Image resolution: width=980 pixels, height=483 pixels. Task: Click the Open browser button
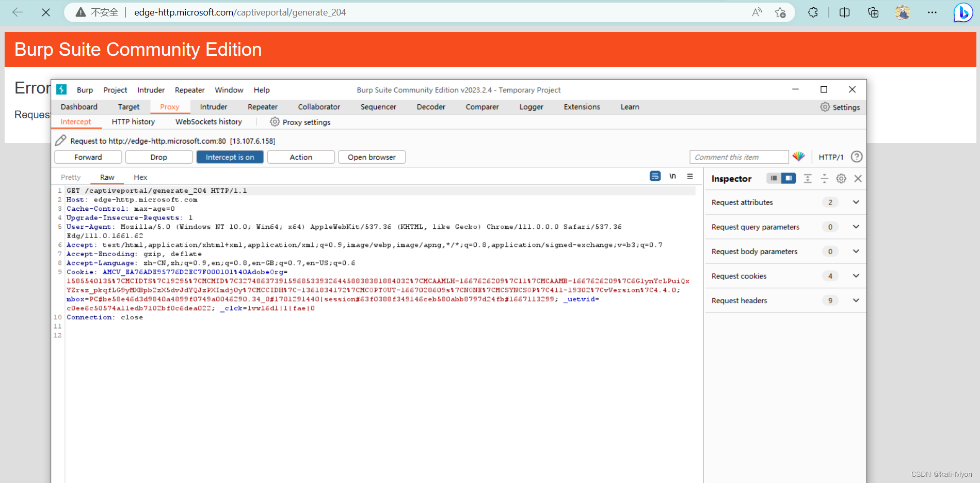coord(372,157)
